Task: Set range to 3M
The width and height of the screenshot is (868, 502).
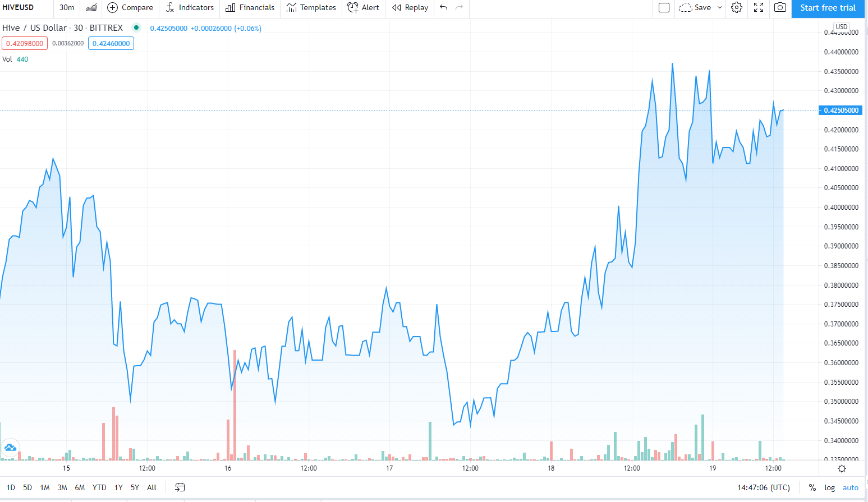Action: (62, 488)
